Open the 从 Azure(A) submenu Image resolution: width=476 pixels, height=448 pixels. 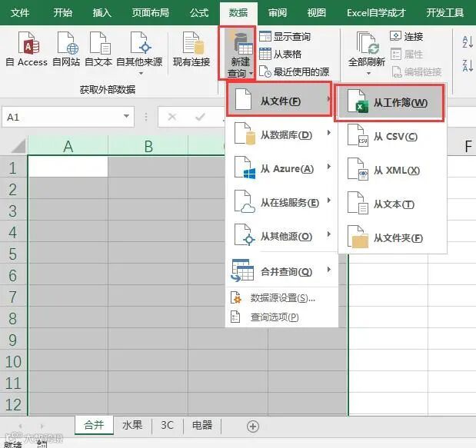281,168
